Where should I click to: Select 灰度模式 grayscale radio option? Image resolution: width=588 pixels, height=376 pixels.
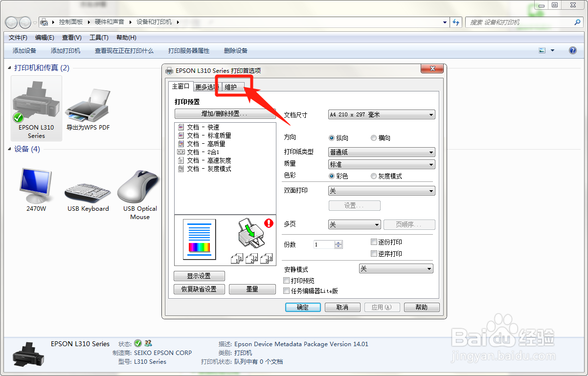tap(374, 176)
